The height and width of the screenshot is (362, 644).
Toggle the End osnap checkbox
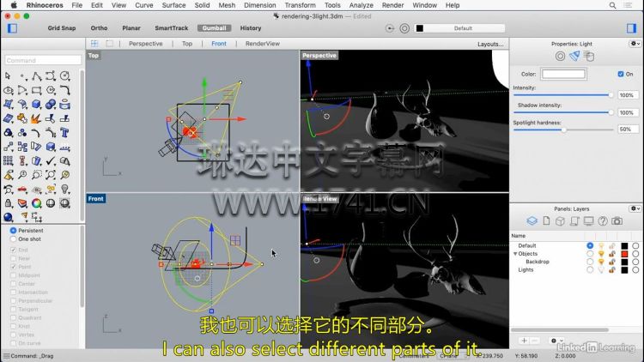coord(13,250)
